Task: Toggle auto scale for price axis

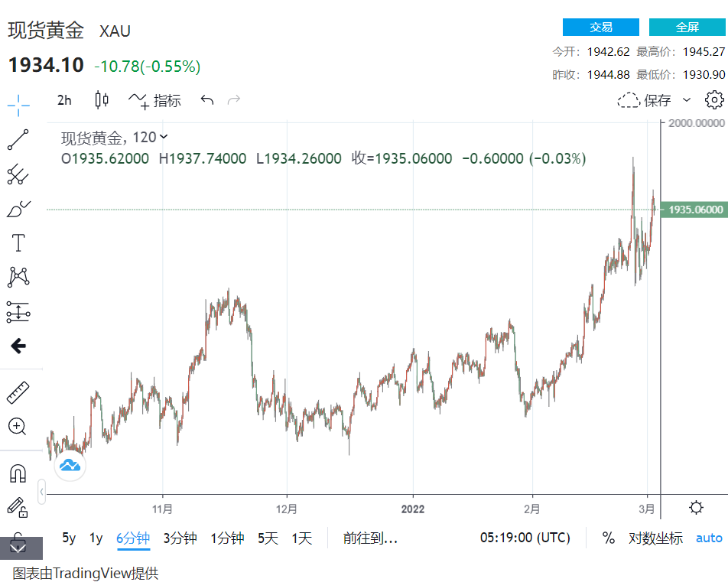Action: [x=709, y=538]
